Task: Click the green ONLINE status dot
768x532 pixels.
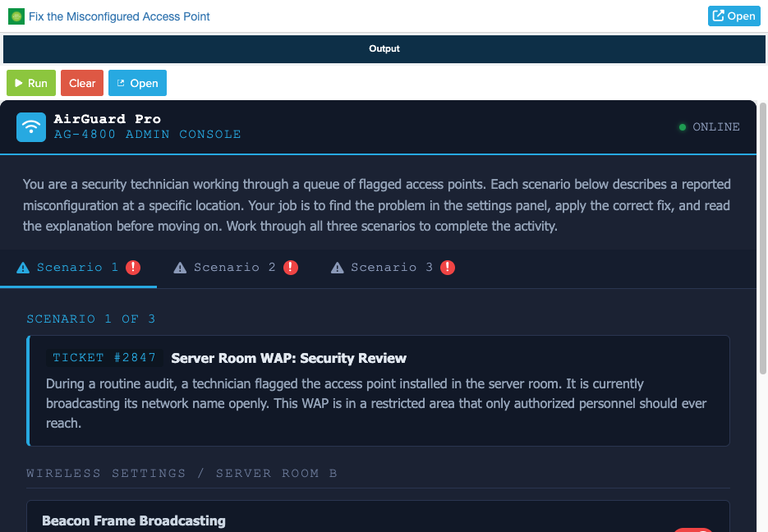Action: pos(683,127)
